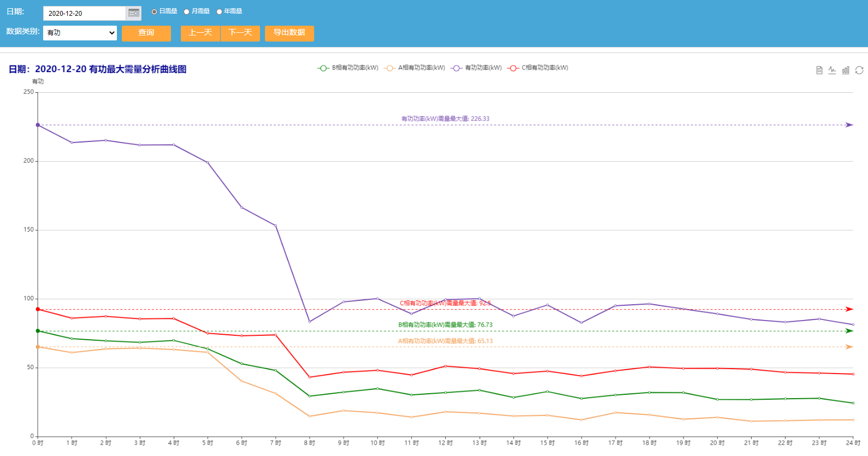Click the C相 max label 92.5

(x=445, y=303)
